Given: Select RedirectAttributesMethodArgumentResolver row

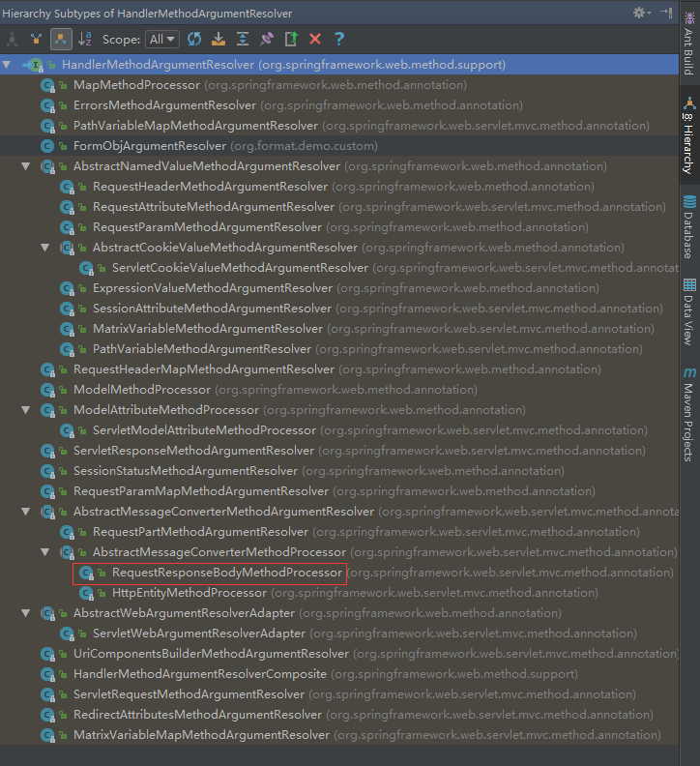Looking at the screenshot, I should (x=339, y=715).
